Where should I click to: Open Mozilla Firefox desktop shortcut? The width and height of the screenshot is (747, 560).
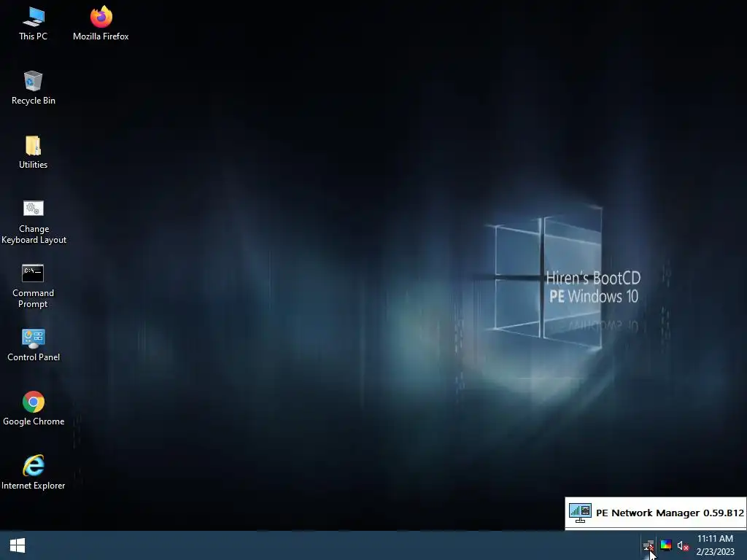101,24
